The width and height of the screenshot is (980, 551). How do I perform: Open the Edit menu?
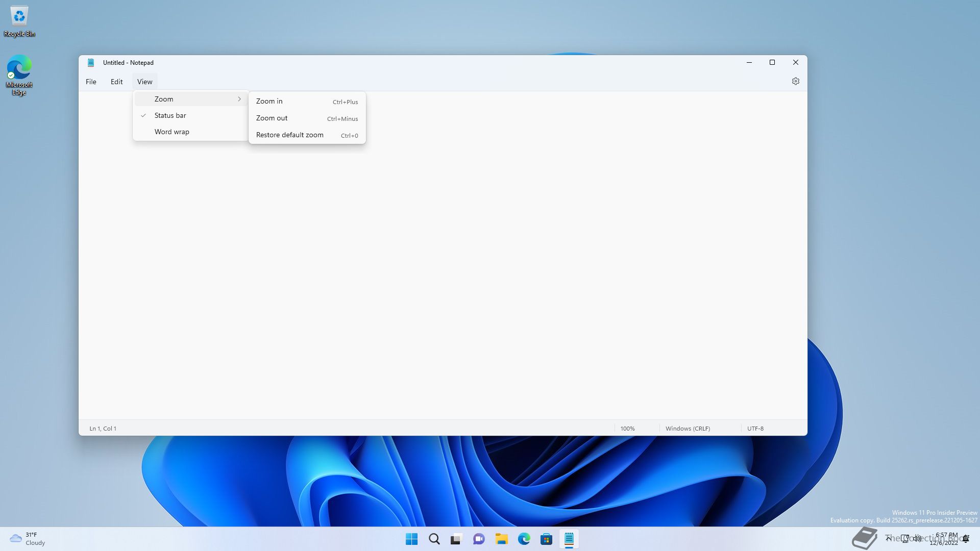(116, 82)
